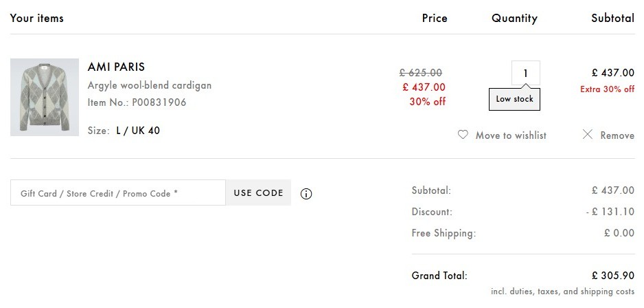This screenshot has height=308, width=644.
Task: Click the X remove icon
Action: (x=588, y=134)
